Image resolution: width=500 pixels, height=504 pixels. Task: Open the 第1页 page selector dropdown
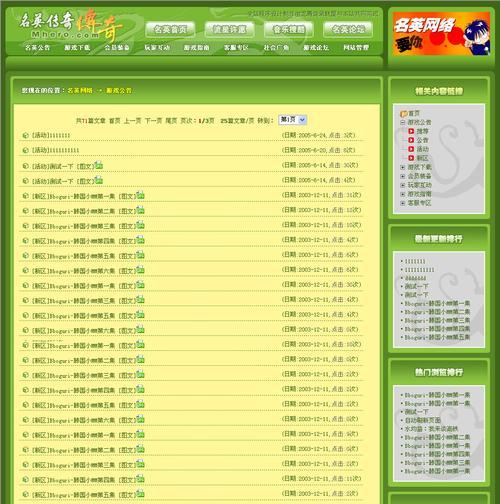[x=293, y=120]
